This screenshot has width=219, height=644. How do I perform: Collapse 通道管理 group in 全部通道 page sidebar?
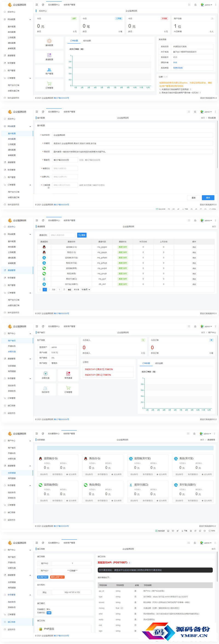point(30,466)
